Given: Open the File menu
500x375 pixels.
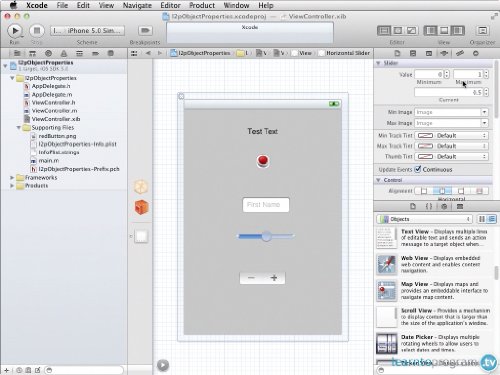Looking at the screenshot, I should tap(62, 5).
